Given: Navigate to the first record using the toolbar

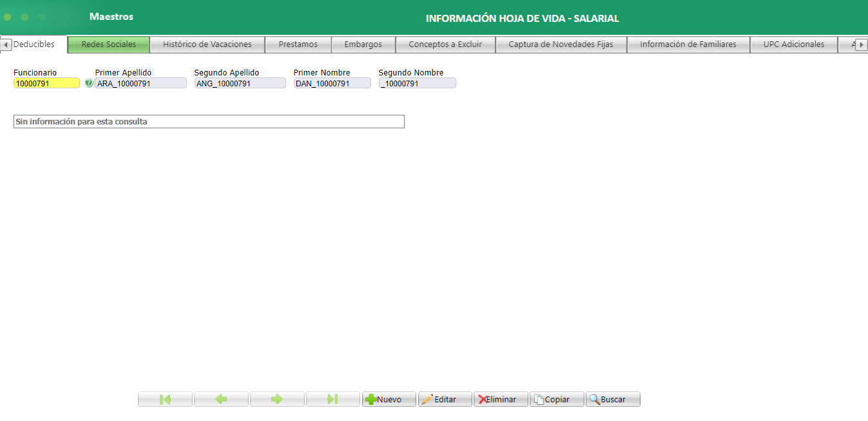Looking at the screenshot, I should [164, 398].
